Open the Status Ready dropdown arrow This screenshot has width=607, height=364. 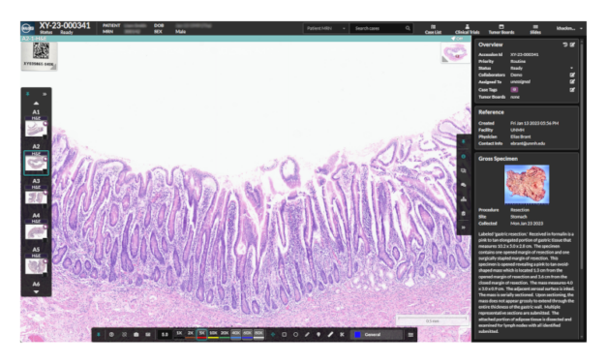[x=571, y=68]
